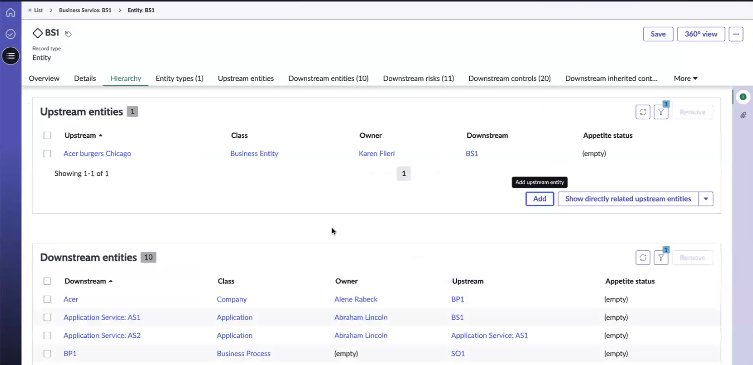753x365 pixels.
Task: Refresh the Upstream entities list
Action: [643, 112]
